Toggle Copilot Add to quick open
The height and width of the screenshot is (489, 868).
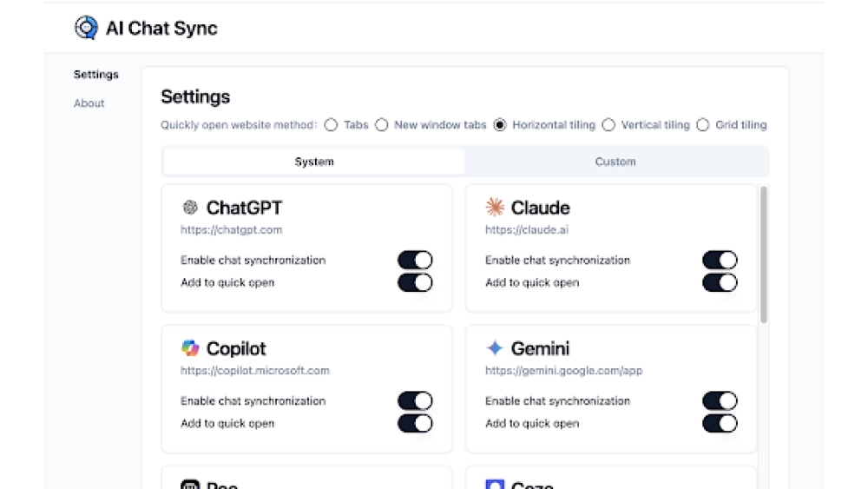[415, 424]
